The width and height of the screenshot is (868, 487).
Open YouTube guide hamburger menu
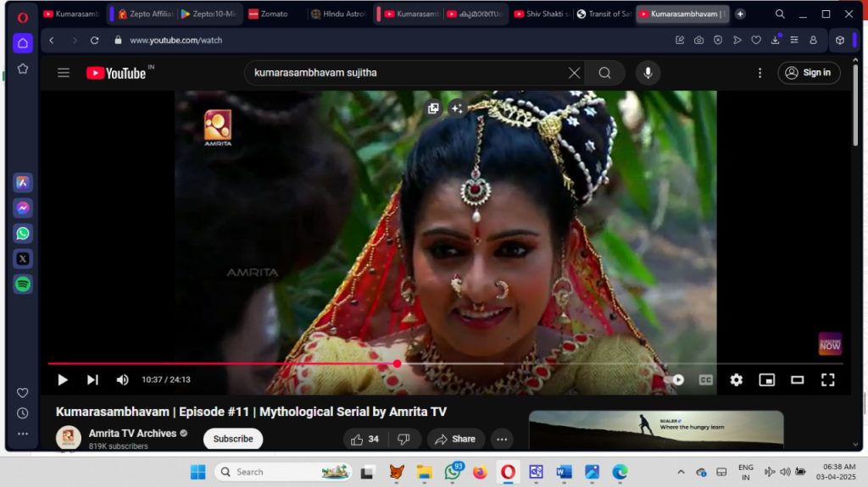click(64, 73)
